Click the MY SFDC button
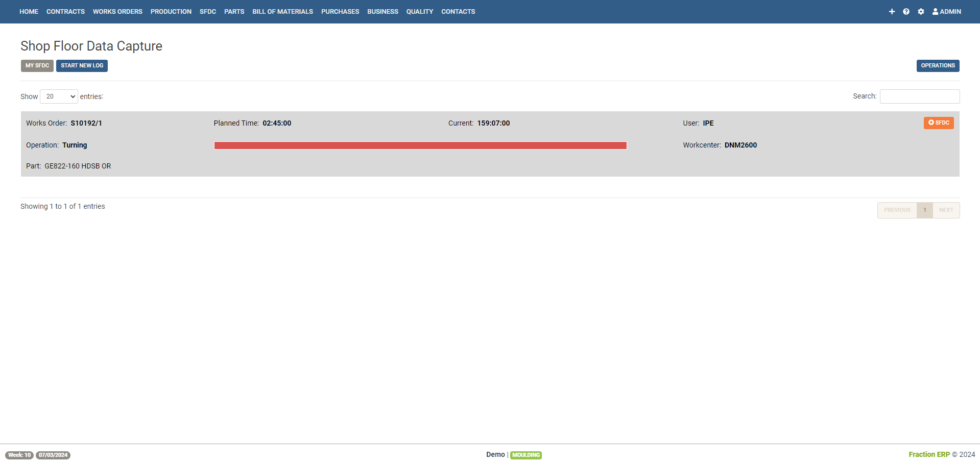 (37, 65)
